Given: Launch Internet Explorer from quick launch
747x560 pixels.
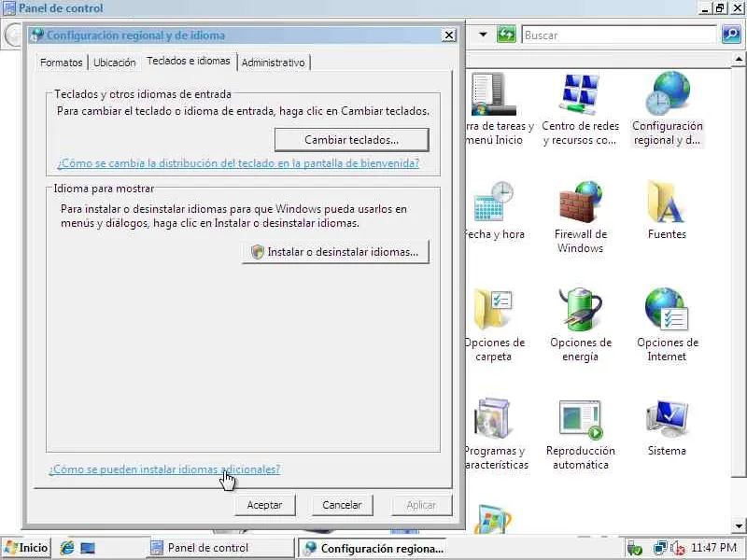Looking at the screenshot, I should tap(67, 548).
